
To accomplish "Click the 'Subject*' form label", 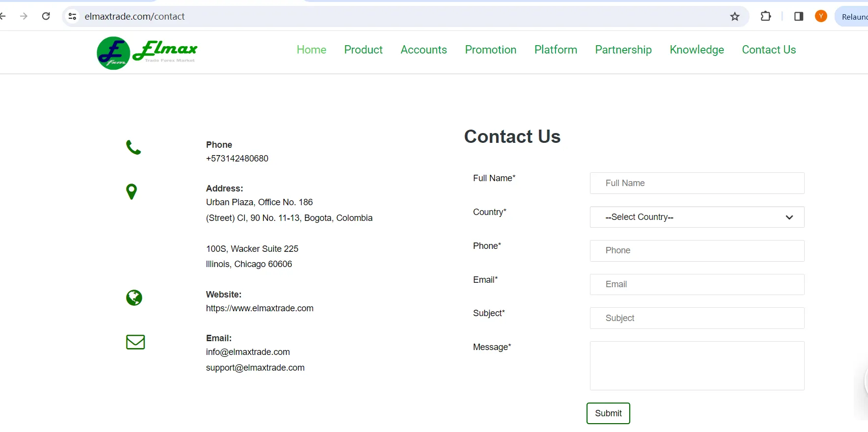I will (489, 313).
